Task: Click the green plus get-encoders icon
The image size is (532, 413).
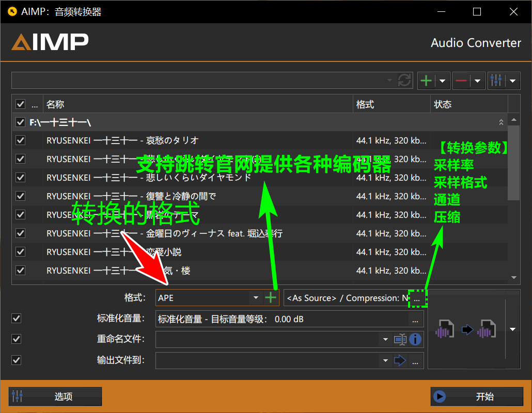Action: tap(271, 298)
